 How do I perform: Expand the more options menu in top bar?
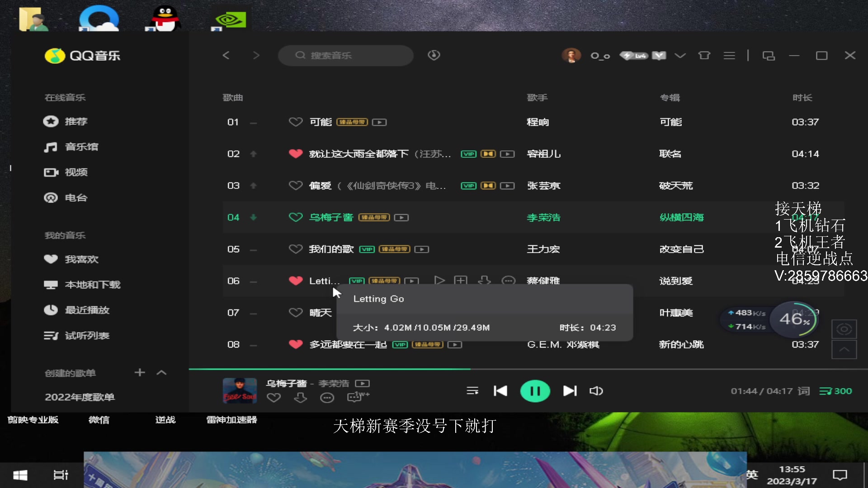(729, 56)
